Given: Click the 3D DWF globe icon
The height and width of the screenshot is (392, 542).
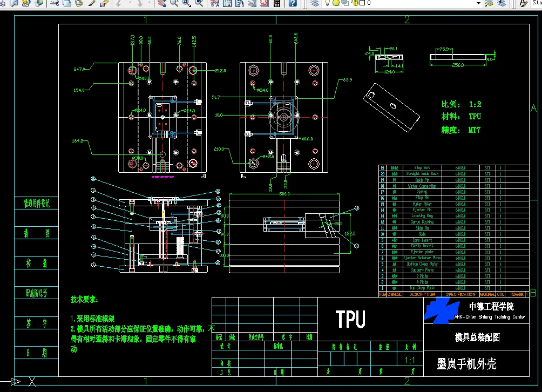Looking at the screenshot, I should coord(39,3).
